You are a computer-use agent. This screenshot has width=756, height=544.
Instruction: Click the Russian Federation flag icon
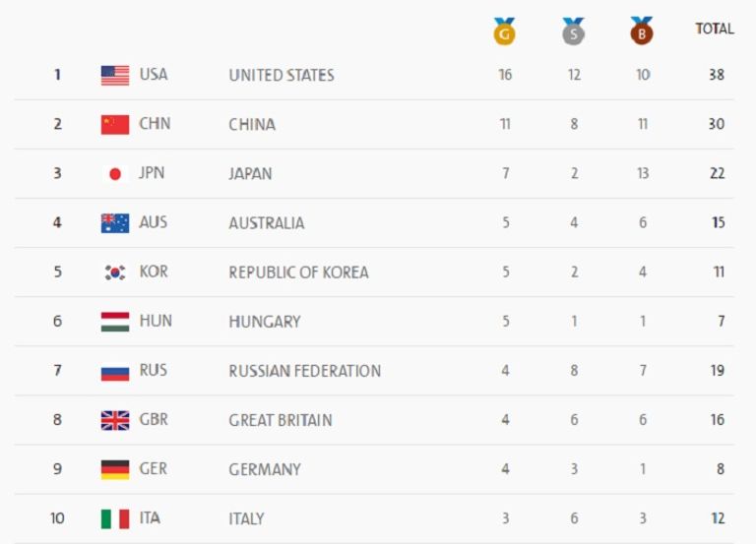[x=115, y=372]
